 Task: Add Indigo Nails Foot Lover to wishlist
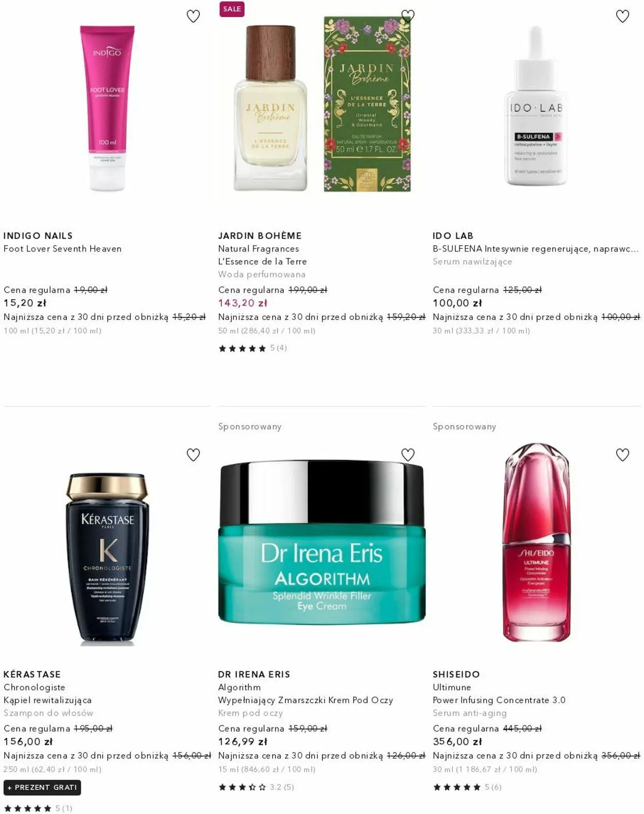tap(193, 16)
